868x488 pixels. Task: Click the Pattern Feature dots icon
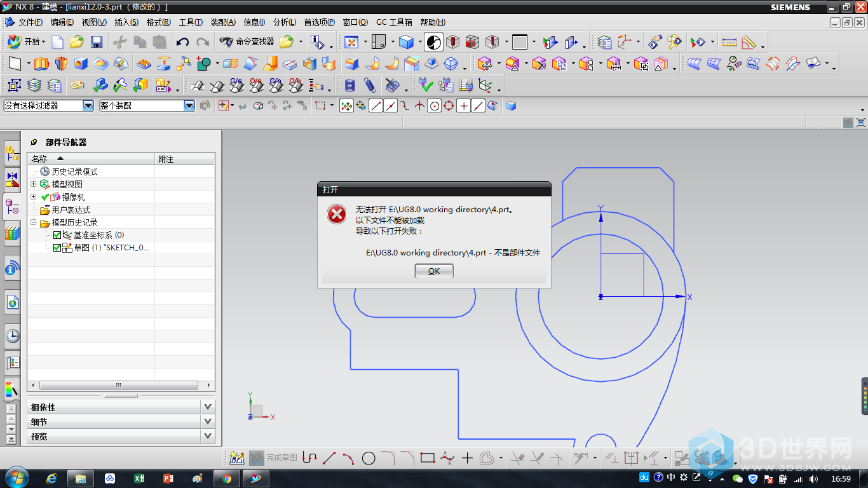click(144, 64)
